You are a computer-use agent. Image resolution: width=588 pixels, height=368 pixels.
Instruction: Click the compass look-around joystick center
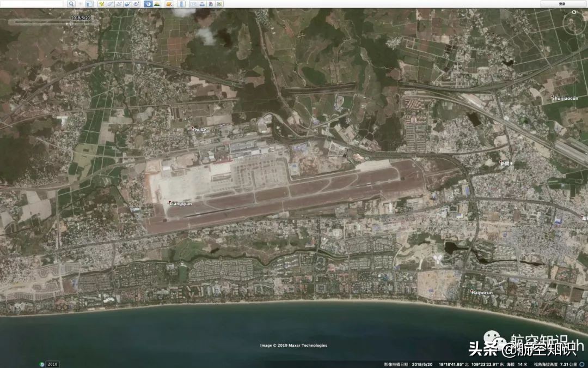[574, 24]
